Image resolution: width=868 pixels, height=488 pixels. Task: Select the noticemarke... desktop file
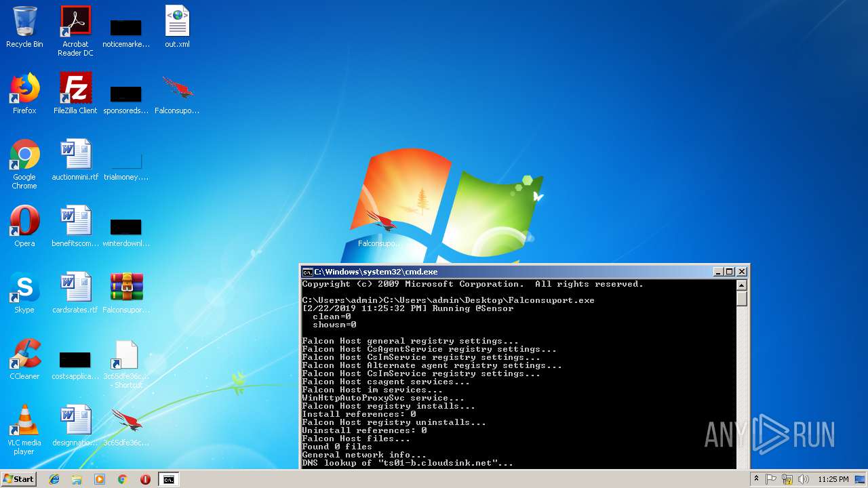(126, 31)
